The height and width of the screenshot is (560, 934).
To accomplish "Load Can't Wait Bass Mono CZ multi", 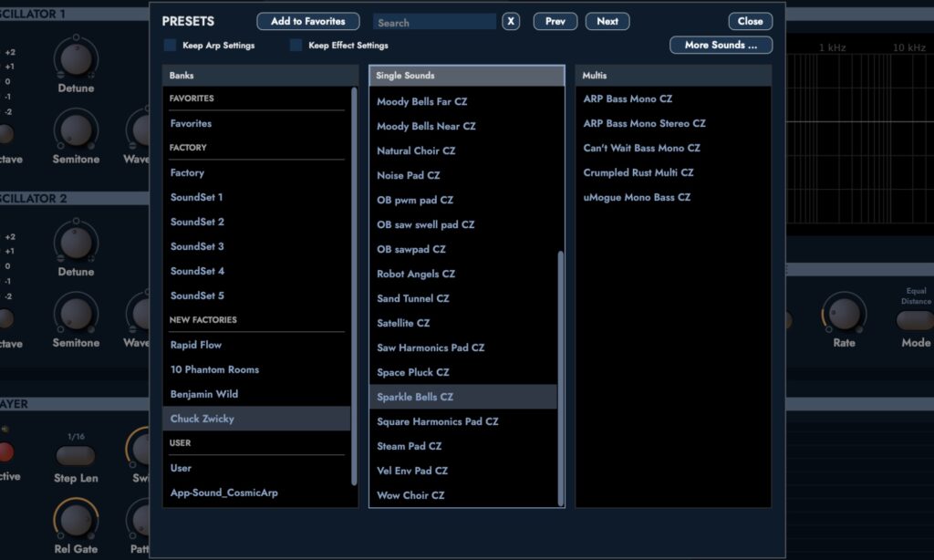I will click(673, 149).
